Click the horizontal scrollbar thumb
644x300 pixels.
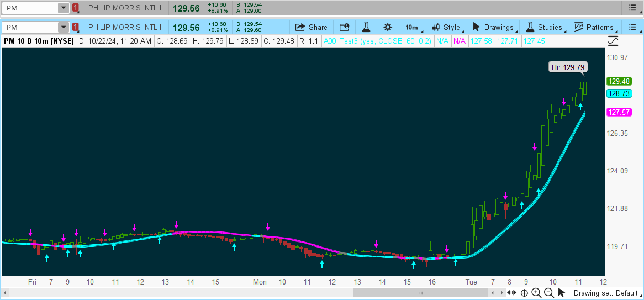(420, 293)
